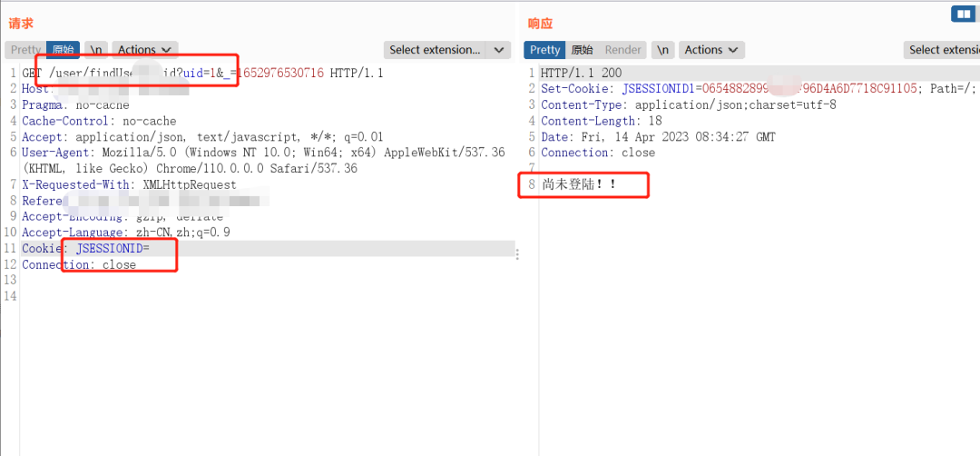This screenshot has height=456, width=980.
Task: Switch request view to Pretty tab
Action: 25,50
